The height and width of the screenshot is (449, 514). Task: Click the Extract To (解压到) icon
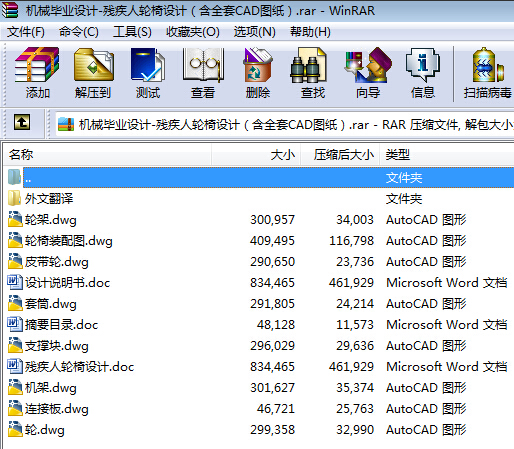tap(94, 65)
